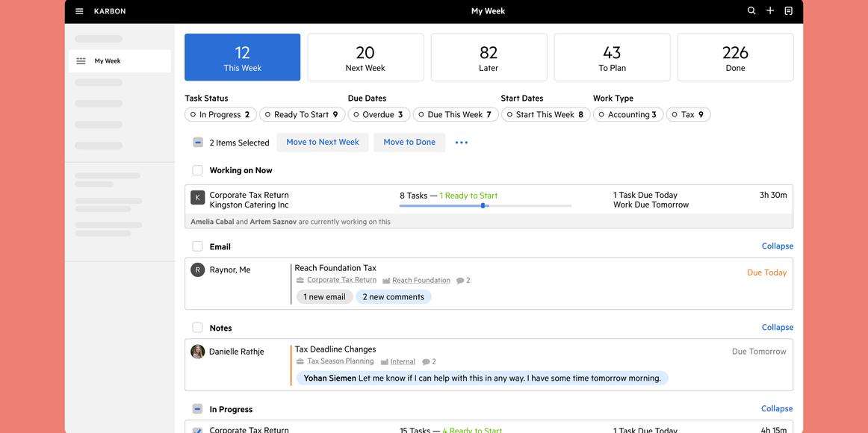Open the Done view showing 226 items

point(735,56)
